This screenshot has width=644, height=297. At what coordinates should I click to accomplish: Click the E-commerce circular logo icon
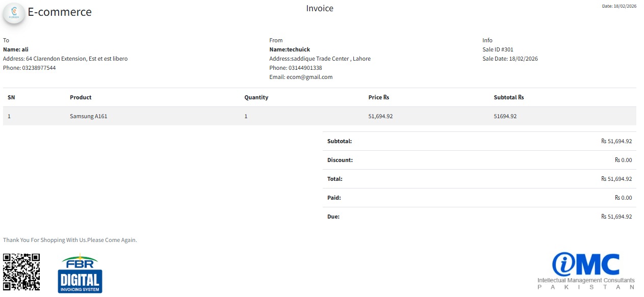[14, 13]
